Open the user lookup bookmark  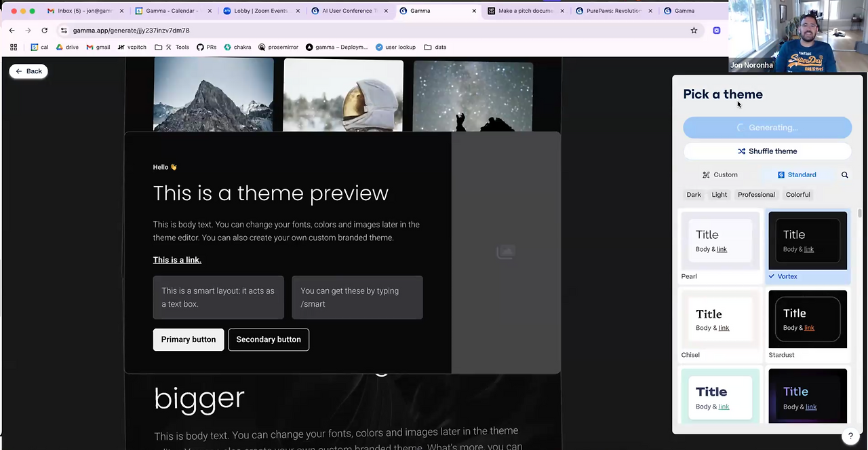[395, 48]
